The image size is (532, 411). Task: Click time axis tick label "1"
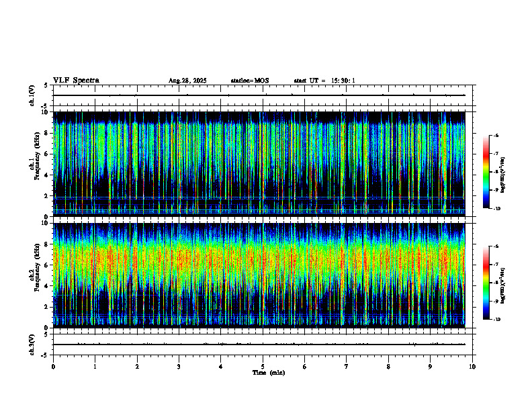tap(95, 367)
